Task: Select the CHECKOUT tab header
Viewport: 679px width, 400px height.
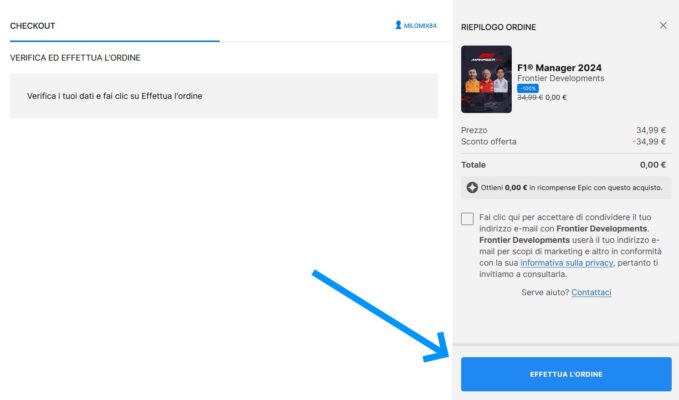Action: point(33,25)
